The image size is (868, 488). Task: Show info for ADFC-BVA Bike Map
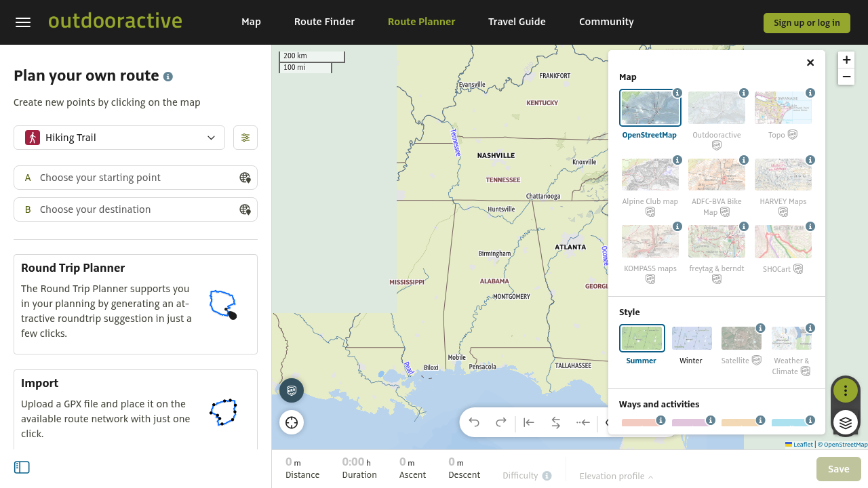(744, 160)
